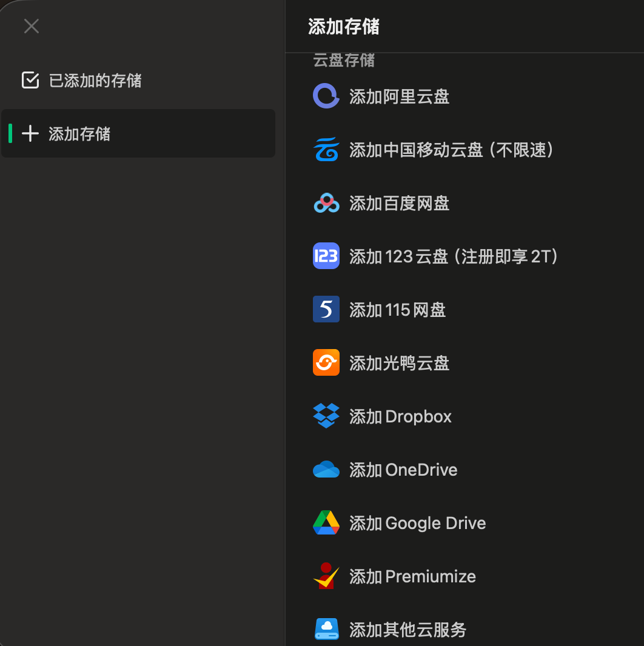Click the Dropbox logo icon
This screenshot has width=644, height=646.
(326, 416)
